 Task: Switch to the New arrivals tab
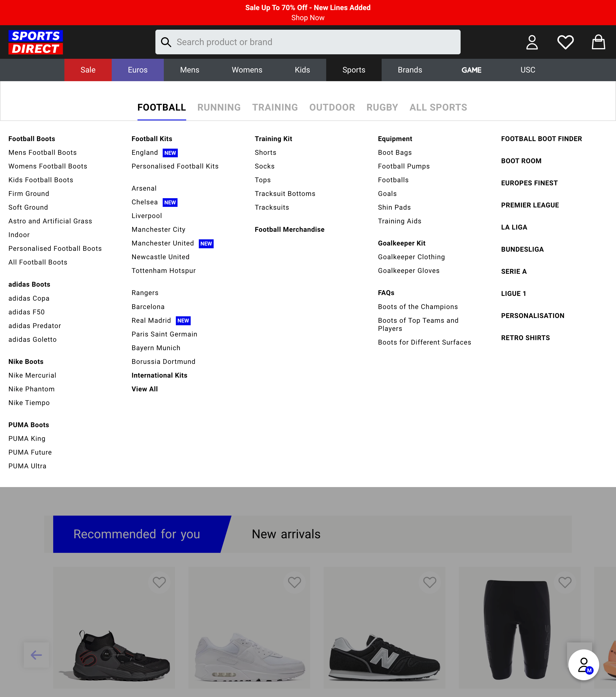tap(286, 534)
